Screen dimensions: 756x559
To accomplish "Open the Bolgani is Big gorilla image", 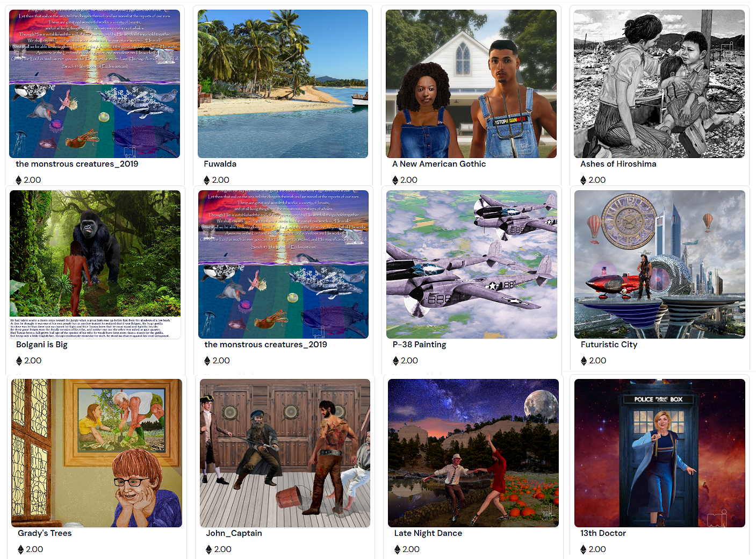I will click(x=95, y=264).
